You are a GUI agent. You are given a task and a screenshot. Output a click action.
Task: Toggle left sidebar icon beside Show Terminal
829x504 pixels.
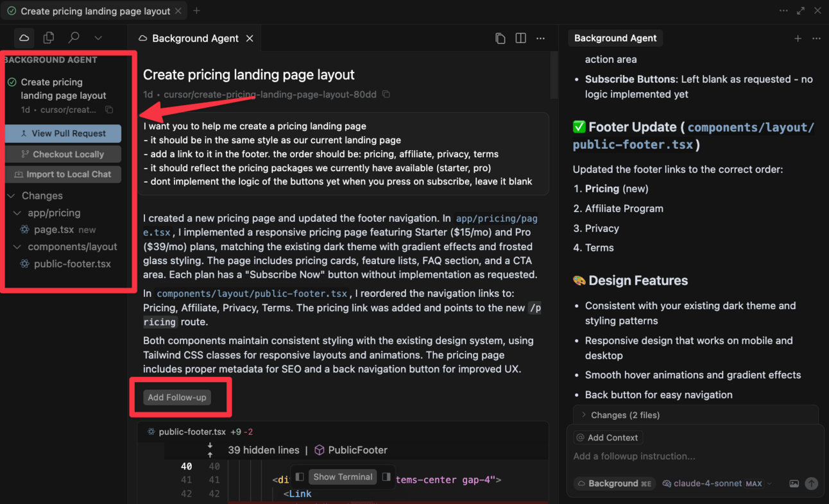point(300,476)
